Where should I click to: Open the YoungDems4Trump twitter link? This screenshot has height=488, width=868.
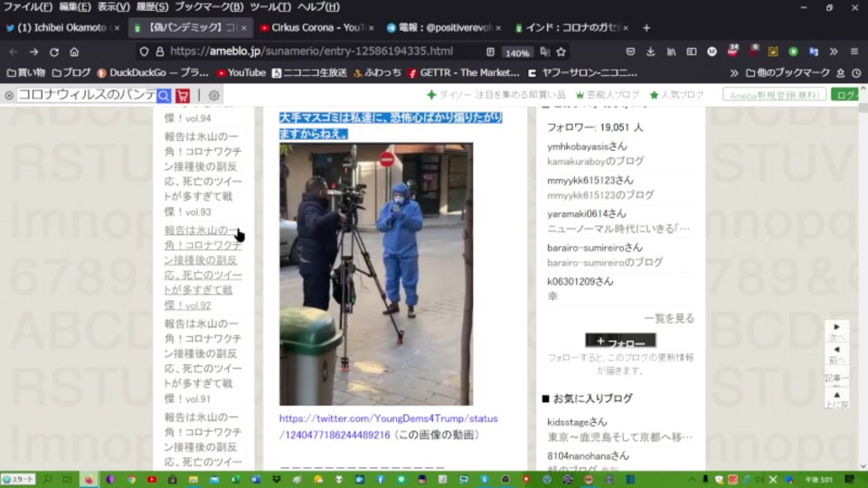388,427
